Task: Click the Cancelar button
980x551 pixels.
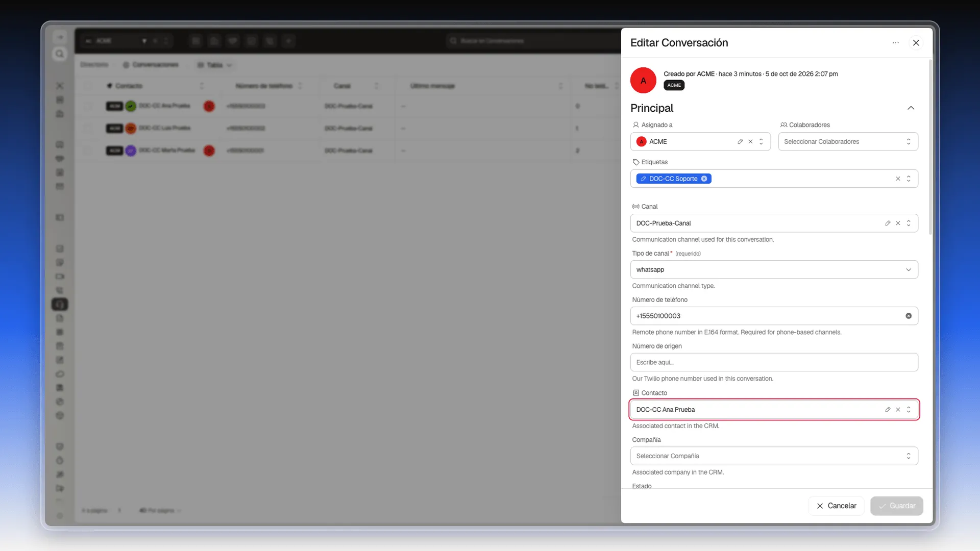Action: coord(836,506)
